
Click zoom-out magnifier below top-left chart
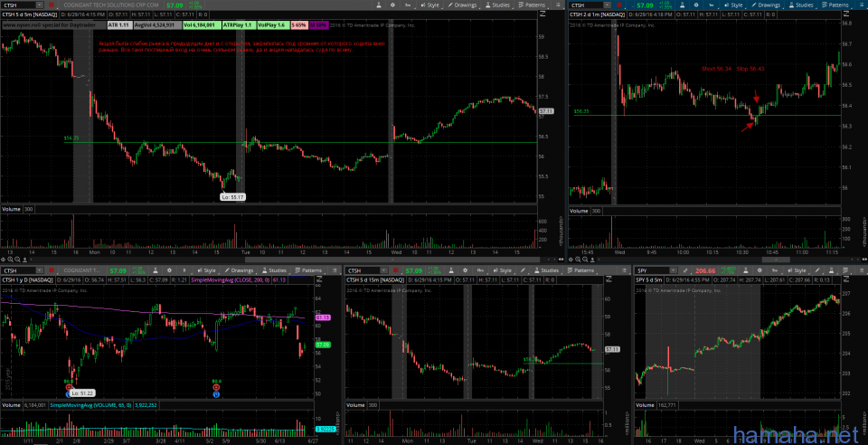[18, 259]
